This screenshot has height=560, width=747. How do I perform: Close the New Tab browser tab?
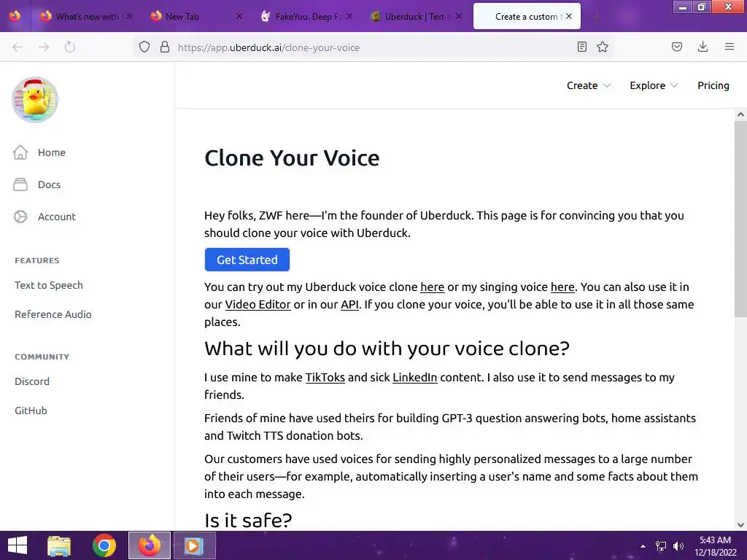click(239, 16)
